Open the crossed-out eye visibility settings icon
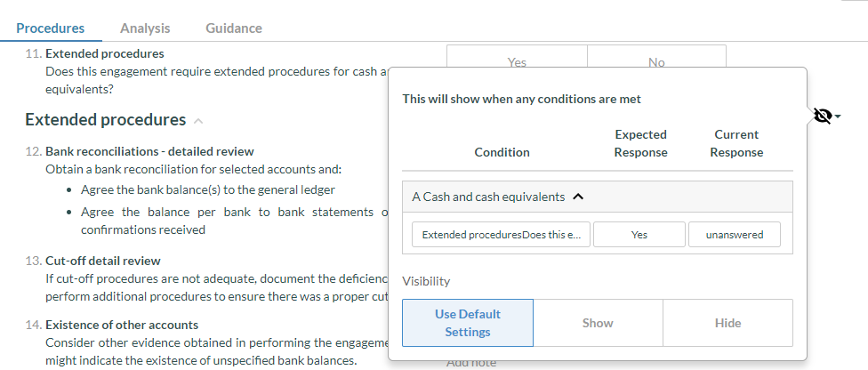Screen dimensions: 868x370 (x=824, y=117)
